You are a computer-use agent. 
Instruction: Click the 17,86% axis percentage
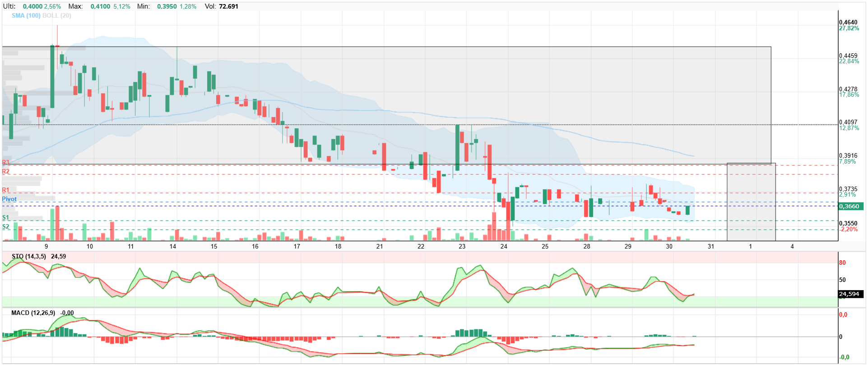[x=849, y=94]
